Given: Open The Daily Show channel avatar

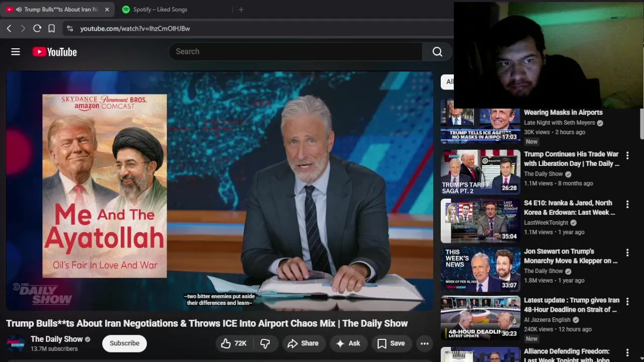Looking at the screenshot, I should tap(16, 343).
